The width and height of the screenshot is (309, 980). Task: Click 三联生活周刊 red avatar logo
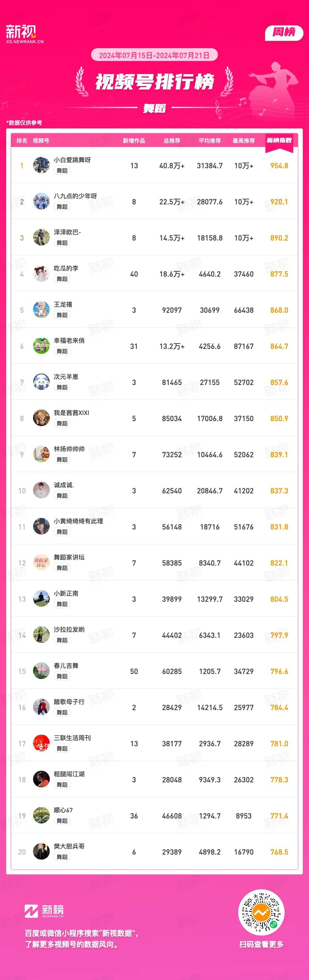coord(41,743)
